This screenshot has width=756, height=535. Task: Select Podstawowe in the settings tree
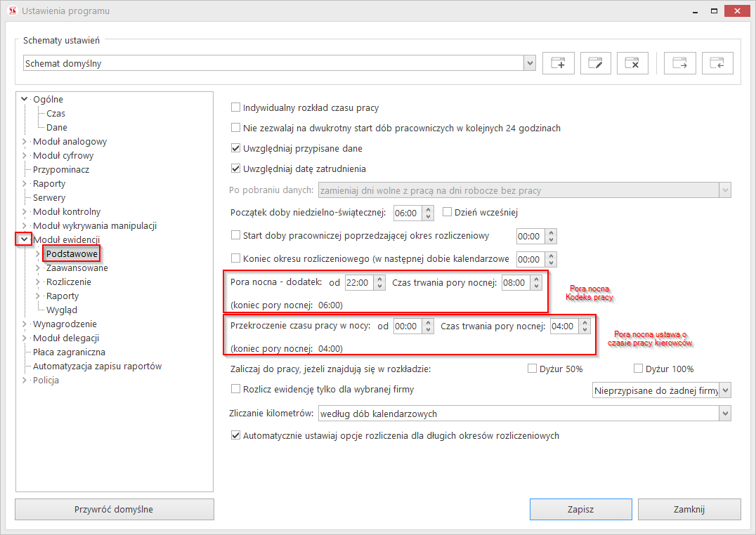tap(72, 253)
